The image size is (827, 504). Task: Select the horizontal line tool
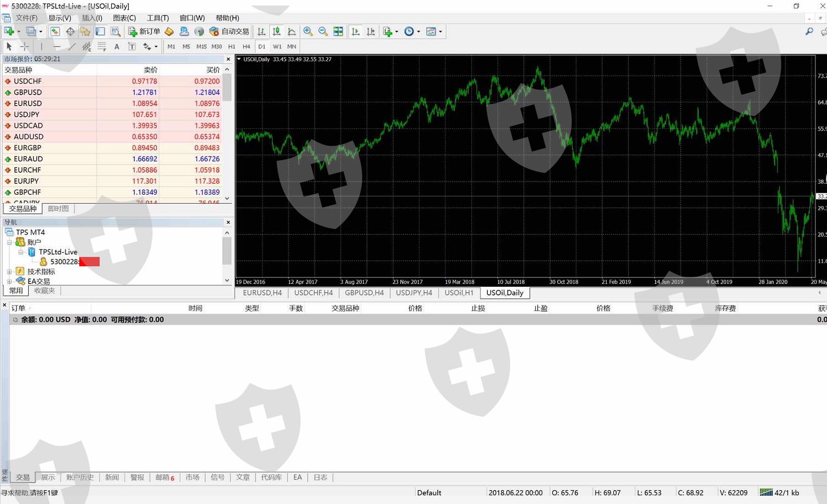click(57, 47)
